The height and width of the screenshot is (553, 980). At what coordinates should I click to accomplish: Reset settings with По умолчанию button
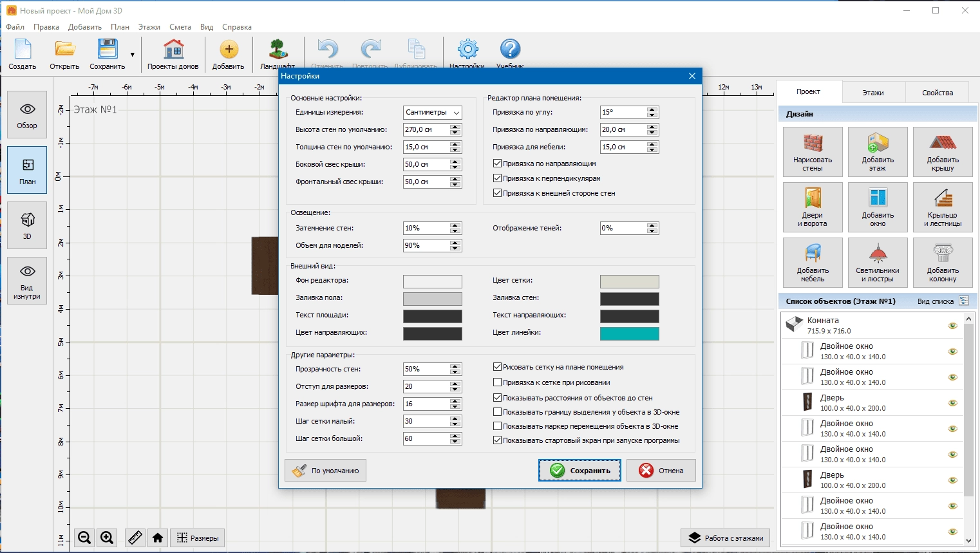point(326,471)
